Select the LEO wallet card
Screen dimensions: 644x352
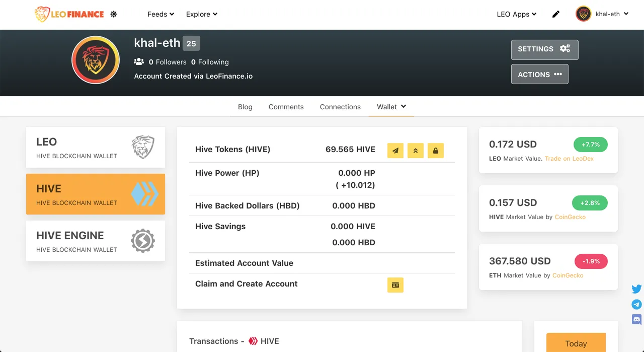(96, 147)
